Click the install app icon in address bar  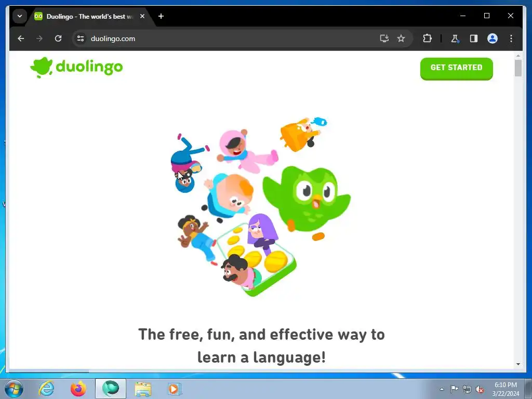(x=384, y=38)
